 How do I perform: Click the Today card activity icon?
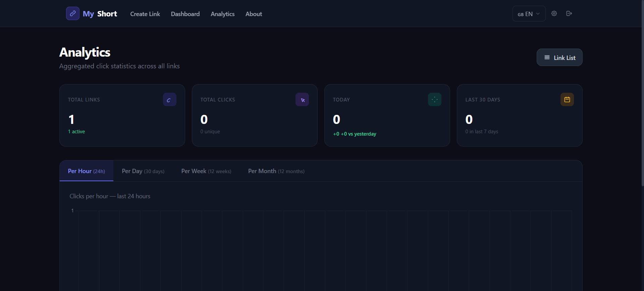pyautogui.click(x=435, y=99)
